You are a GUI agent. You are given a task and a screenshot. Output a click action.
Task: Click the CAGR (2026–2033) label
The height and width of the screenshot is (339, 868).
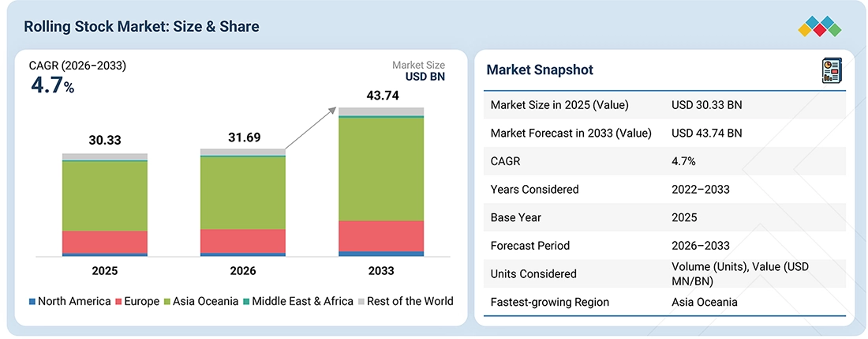[x=77, y=66]
